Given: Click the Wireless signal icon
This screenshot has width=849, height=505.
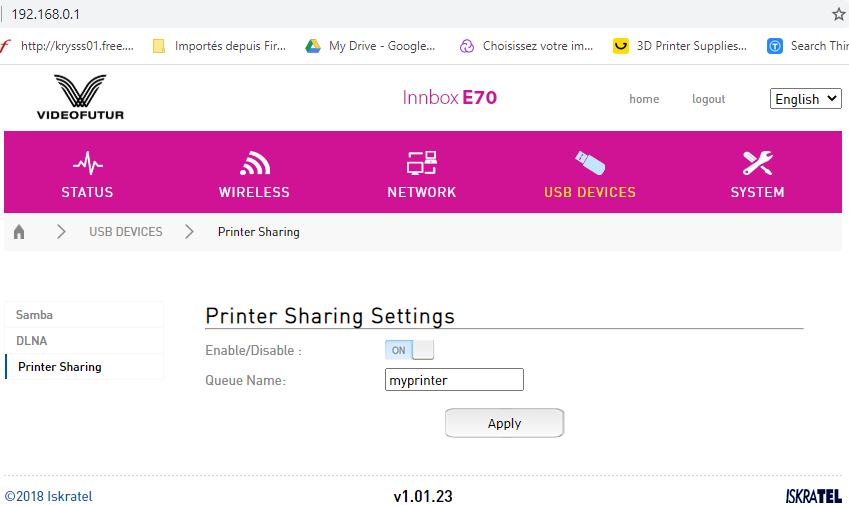Looking at the screenshot, I should coord(254,162).
